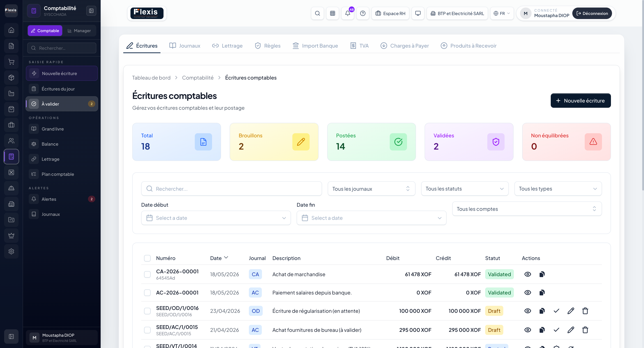The height and width of the screenshot is (348, 644).
Task: Open the Date début date picker
Action: click(x=216, y=218)
